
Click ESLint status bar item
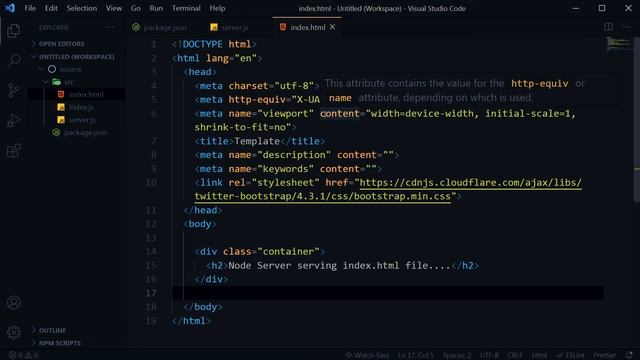tap(570, 355)
